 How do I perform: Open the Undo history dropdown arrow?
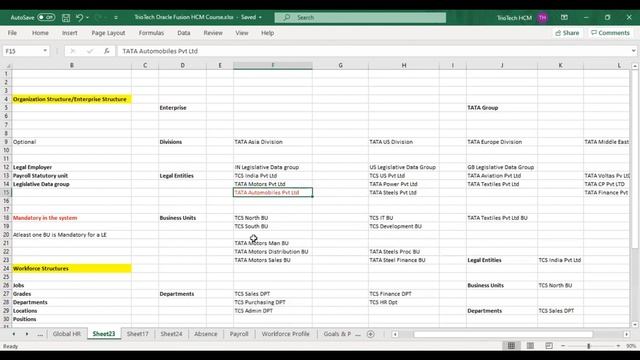click(87, 18)
